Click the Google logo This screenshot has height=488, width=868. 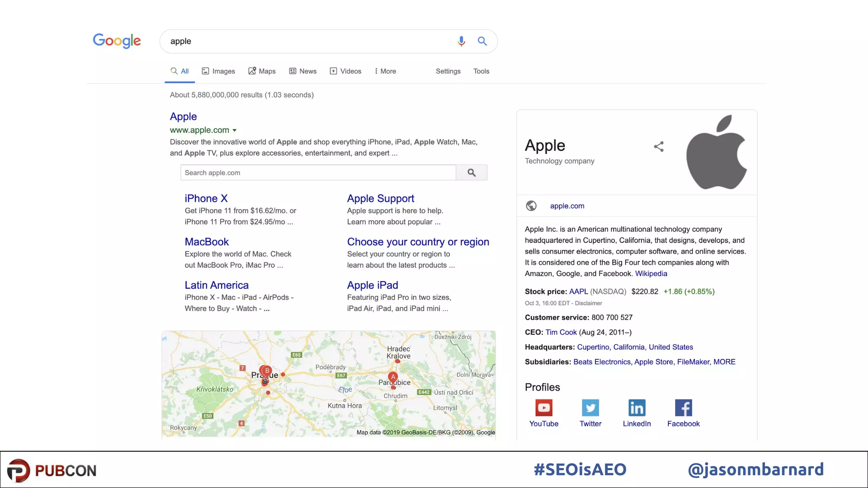(x=117, y=41)
